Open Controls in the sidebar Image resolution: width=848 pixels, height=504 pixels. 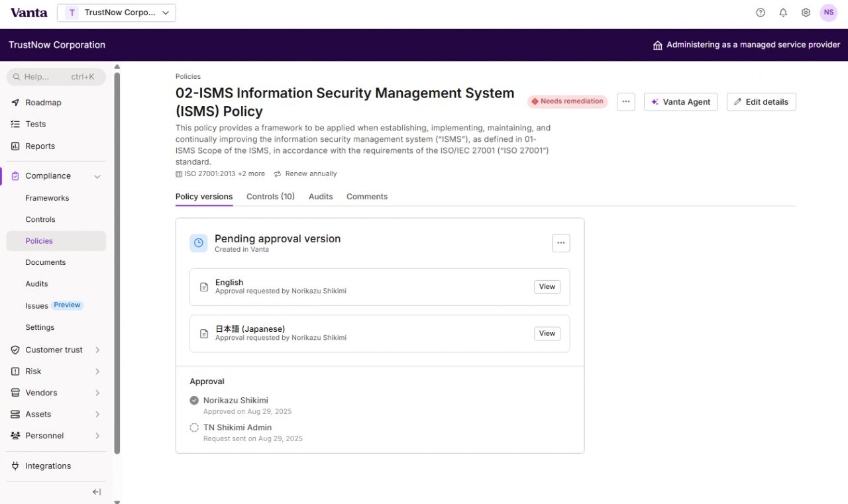pyautogui.click(x=40, y=219)
